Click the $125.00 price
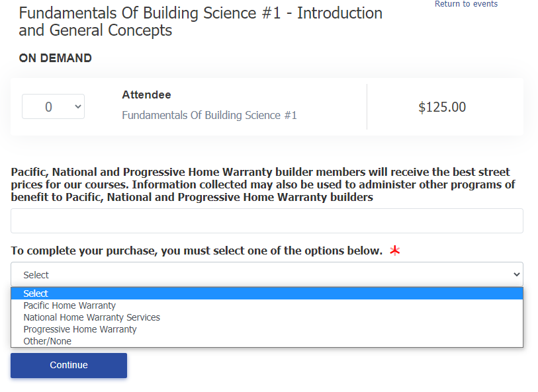This screenshot has width=538, height=392. 442,107
